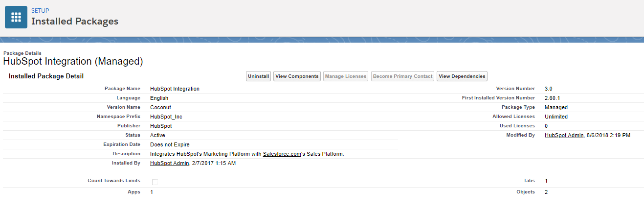644x214 pixels.
Task: Select the Package Name value HubSpot Integration
Action: pyautogui.click(x=175, y=89)
